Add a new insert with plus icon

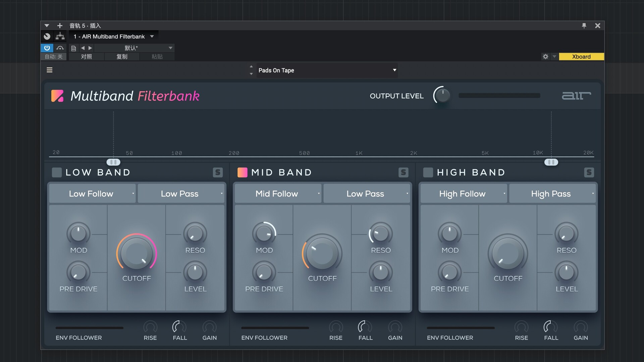coord(60,26)
